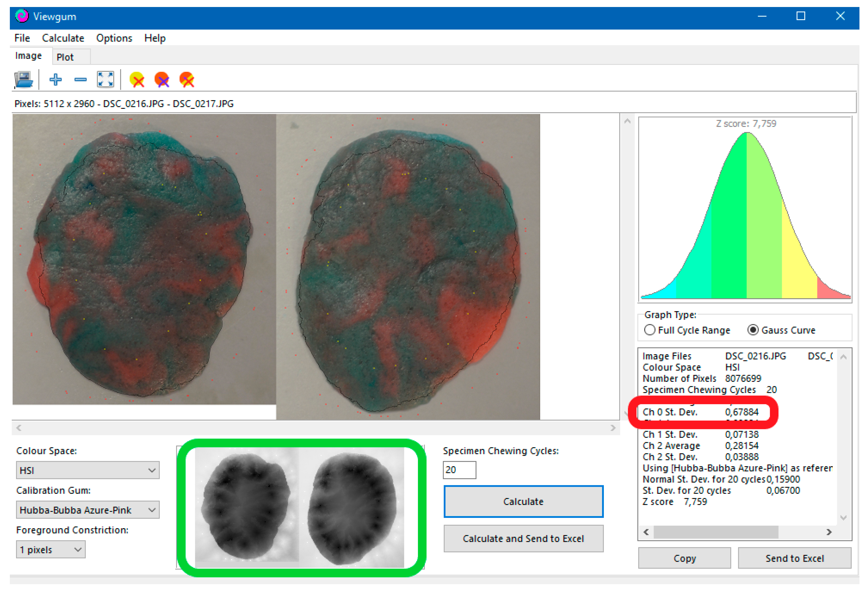Open the Foreground Constriction pixels dropdown
The image size is (868, 593).
point(51,549)
